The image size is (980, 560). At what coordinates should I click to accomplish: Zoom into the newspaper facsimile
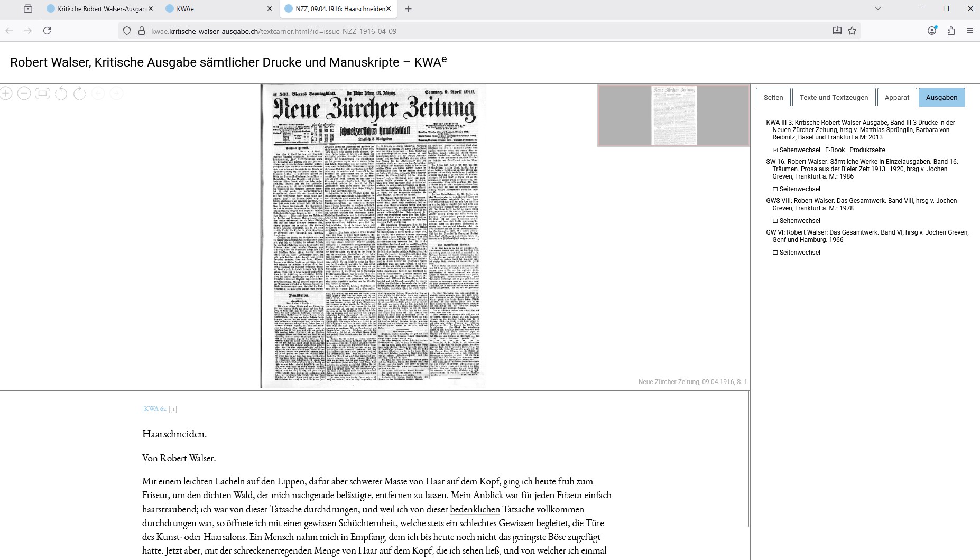pos(6,93)
